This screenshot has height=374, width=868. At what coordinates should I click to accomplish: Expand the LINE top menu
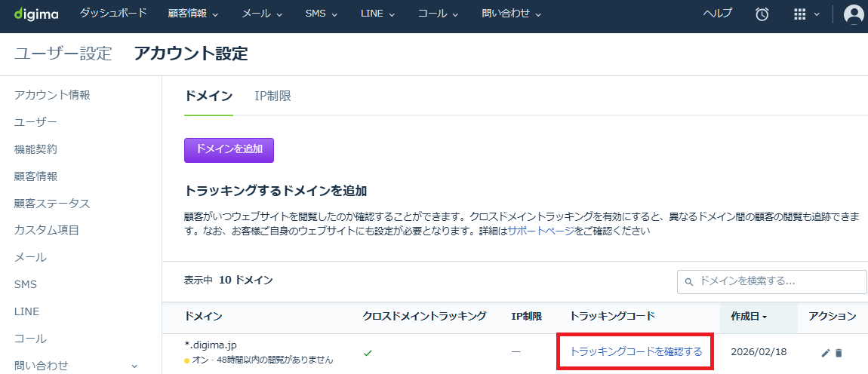[377, 14]
